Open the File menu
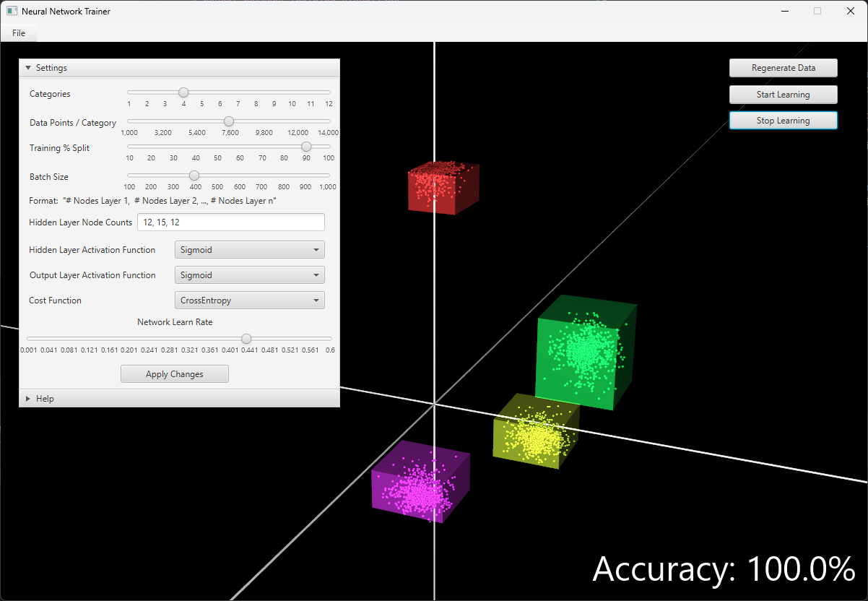The width and height of the screenshot is (868, 601). 18,33
